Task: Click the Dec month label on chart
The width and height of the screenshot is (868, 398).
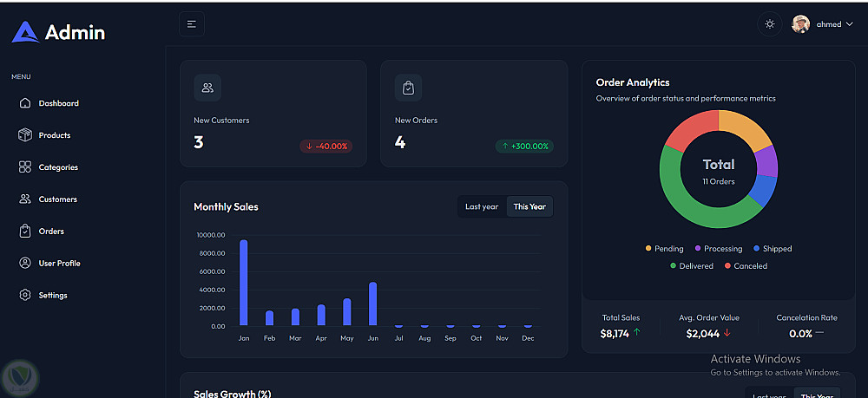Action: coord(528,338)
